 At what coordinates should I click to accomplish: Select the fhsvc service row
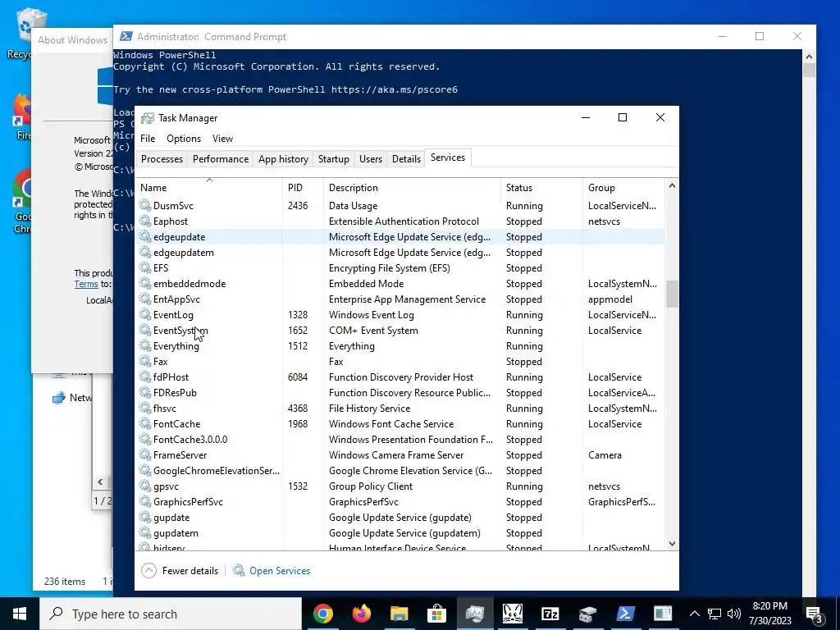point(400,408)
